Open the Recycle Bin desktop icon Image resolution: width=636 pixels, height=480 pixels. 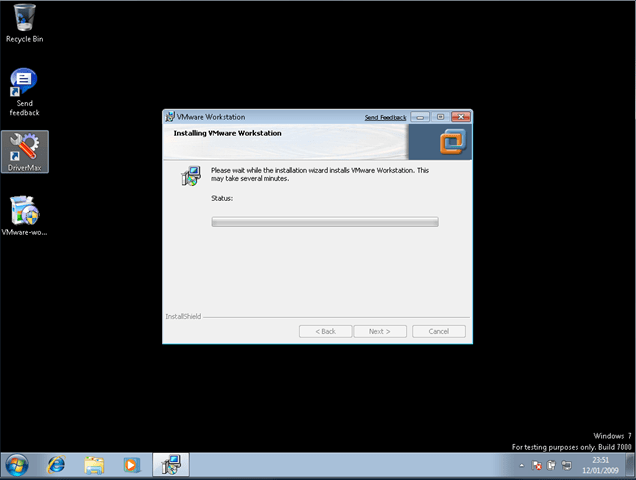(24, 19)
